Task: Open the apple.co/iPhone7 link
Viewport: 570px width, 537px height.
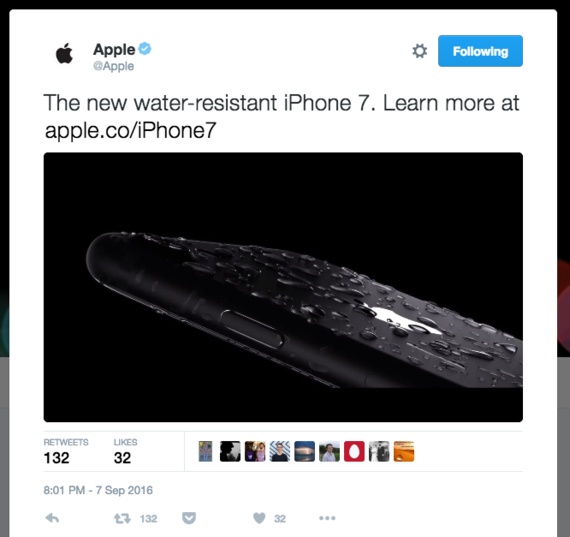Action: tap(131, 130)
